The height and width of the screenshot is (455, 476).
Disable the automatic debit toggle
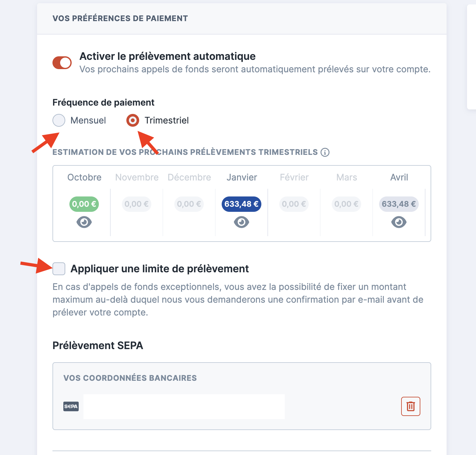(x=62, y=63)
